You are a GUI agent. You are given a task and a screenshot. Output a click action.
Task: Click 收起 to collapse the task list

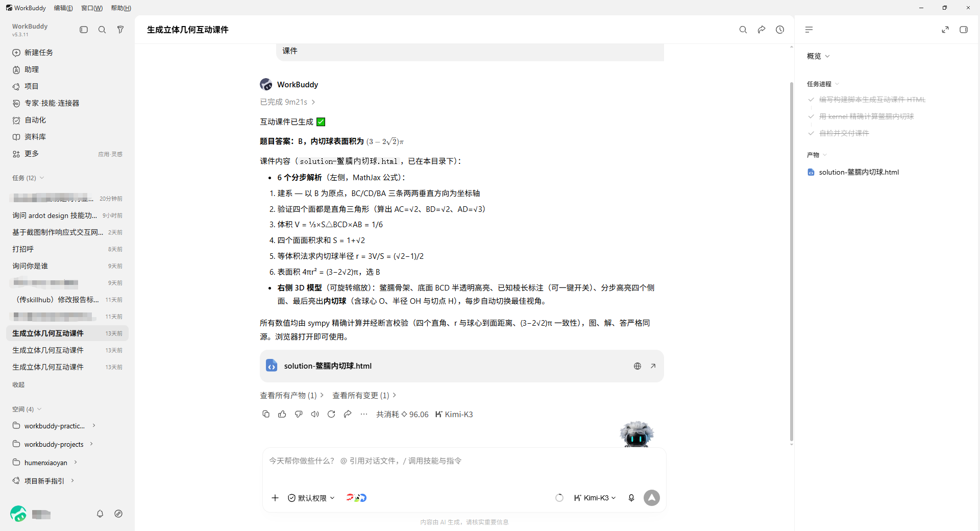(x=18, y=384)
